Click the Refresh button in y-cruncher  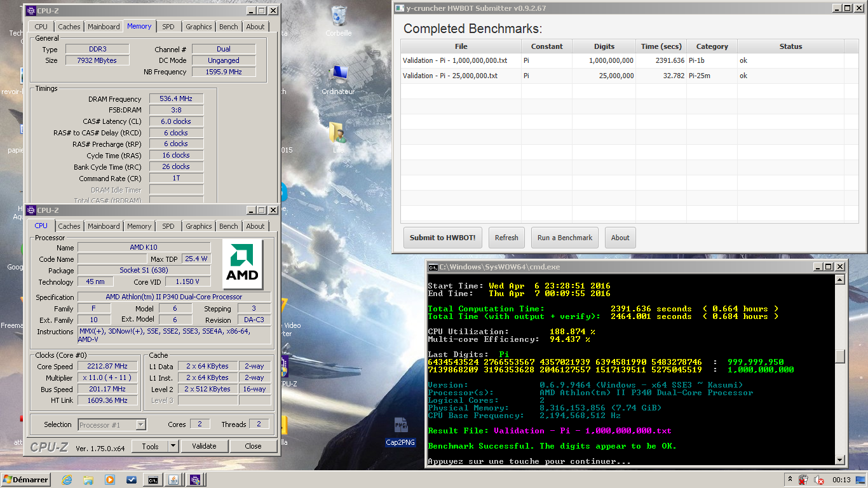(x=506, y=238)
